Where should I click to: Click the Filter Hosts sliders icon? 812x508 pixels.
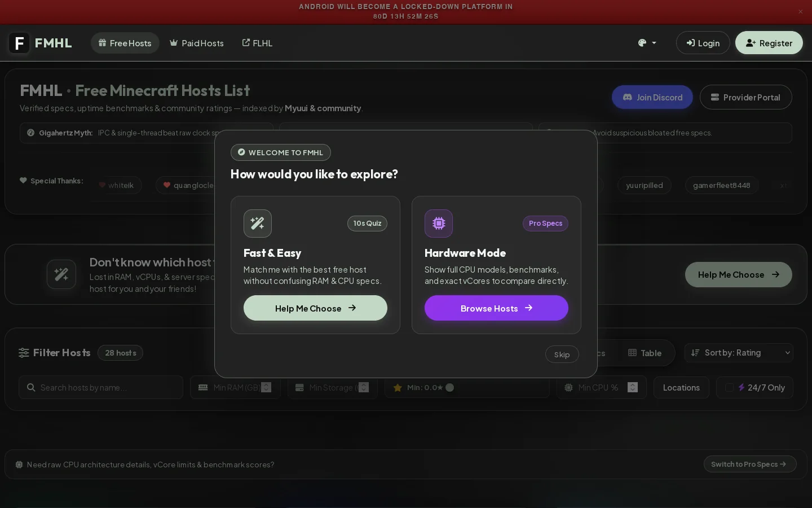24,353
